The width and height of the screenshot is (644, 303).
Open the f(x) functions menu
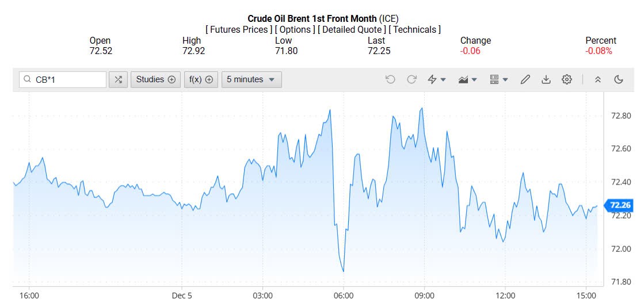pyautogui.click(x=201, y=79)
